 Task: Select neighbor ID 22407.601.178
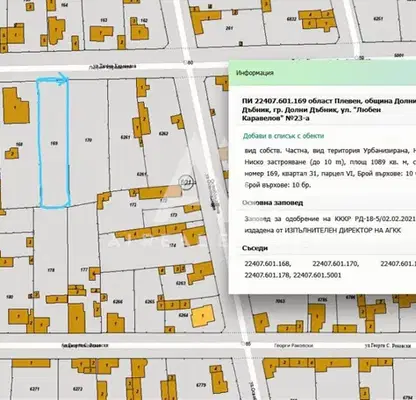point(268,275)
